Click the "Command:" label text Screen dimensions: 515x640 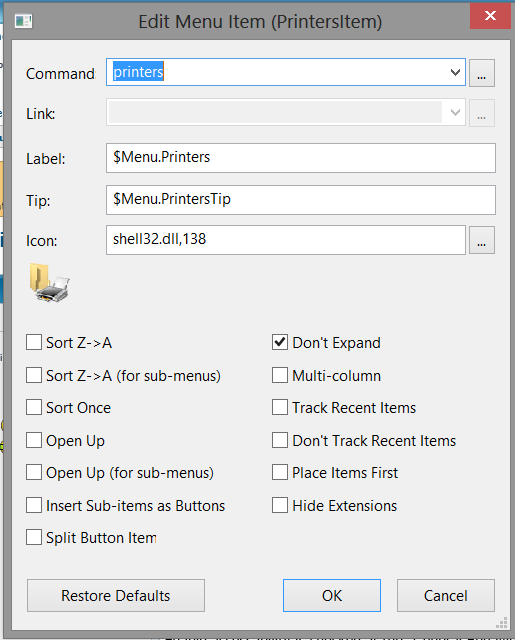[60, 74]
